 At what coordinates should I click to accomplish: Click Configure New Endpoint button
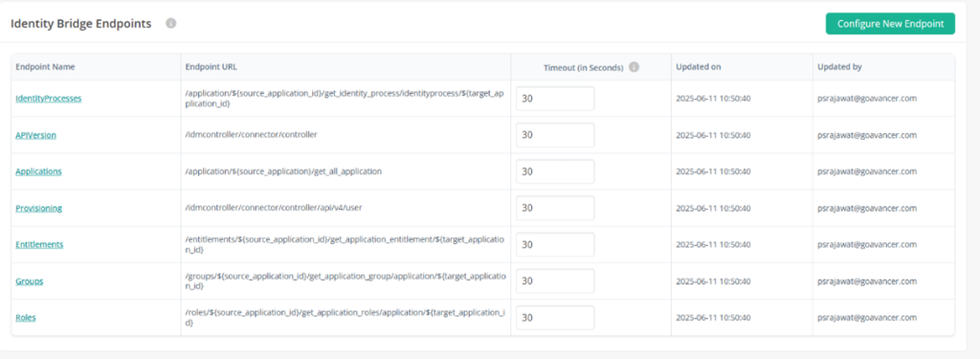[890, 24]
